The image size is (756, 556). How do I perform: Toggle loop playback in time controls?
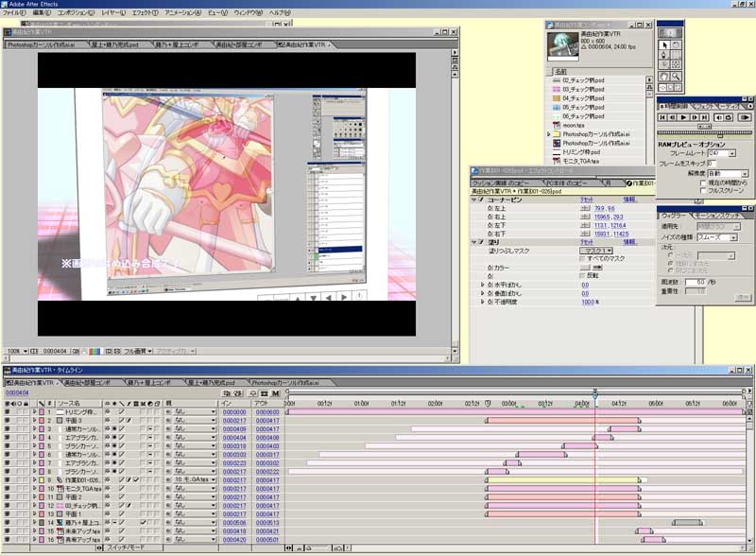(729, 117)
